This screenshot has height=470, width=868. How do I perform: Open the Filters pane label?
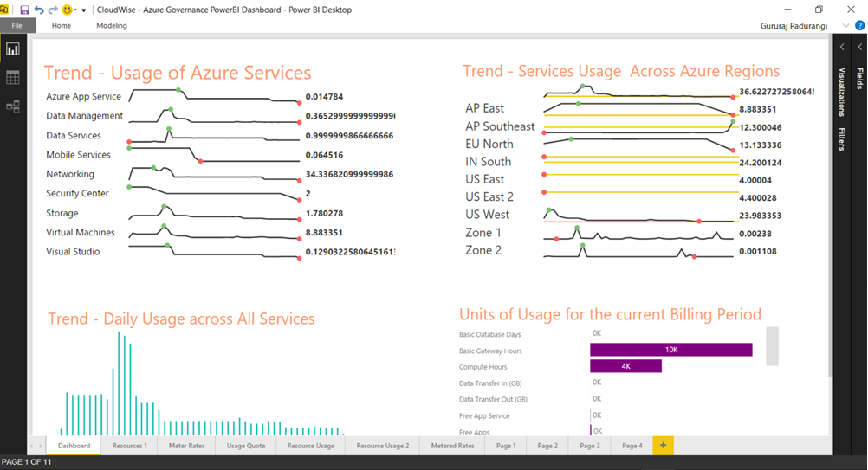point(842,138)
